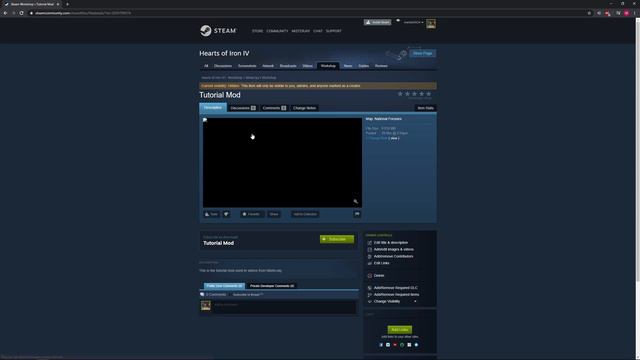The image size is (640, 360).
Task: Click the green social link icon
Action: (x=402, y=345)
